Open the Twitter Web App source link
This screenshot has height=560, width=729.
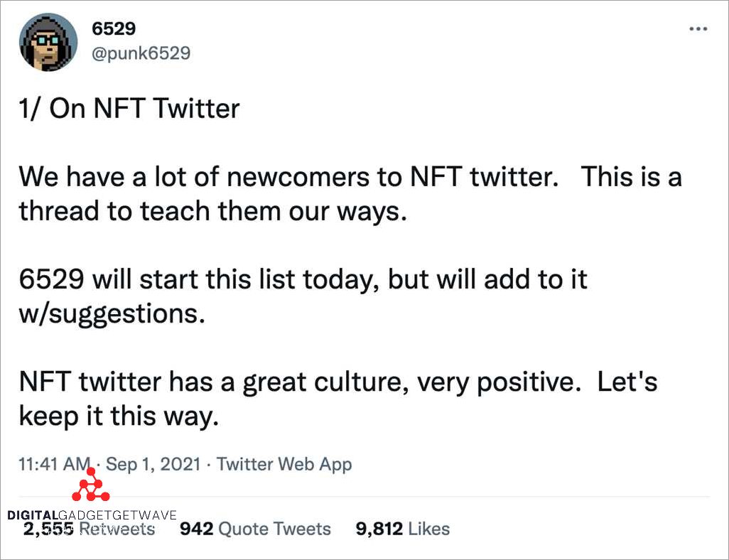[284, 465]
